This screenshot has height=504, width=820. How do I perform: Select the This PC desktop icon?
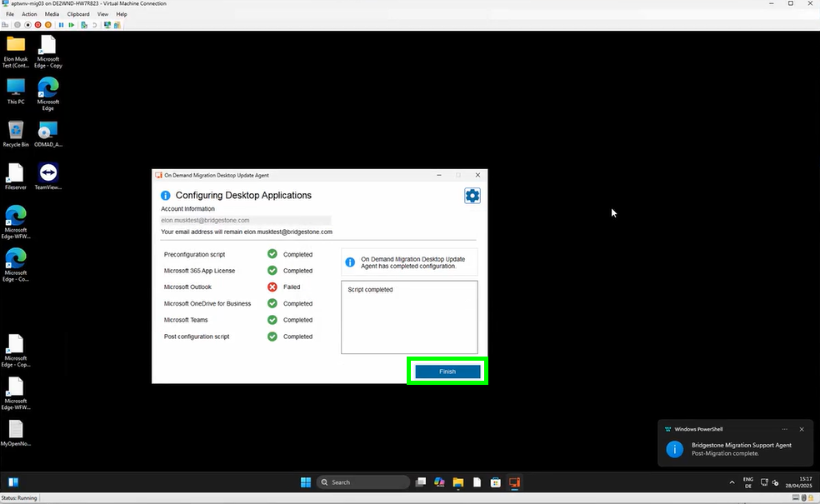pyautogui.click(x=16, y=92)
